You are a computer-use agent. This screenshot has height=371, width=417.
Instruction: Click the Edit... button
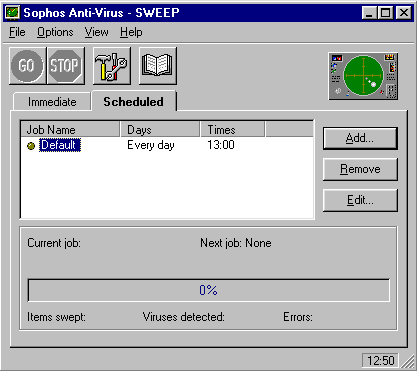pos(360,200)
